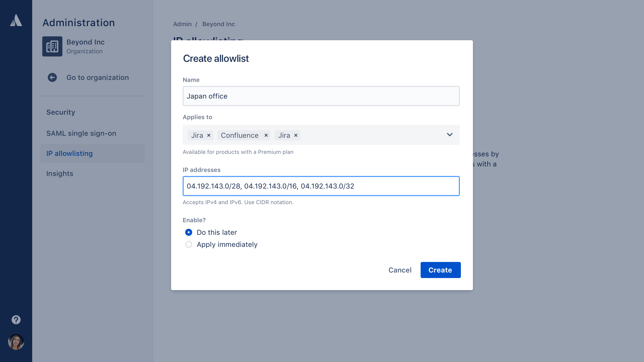Viewport: 644px width, 362px height.
Task: Click the Create button to submit
Action: 440,270
